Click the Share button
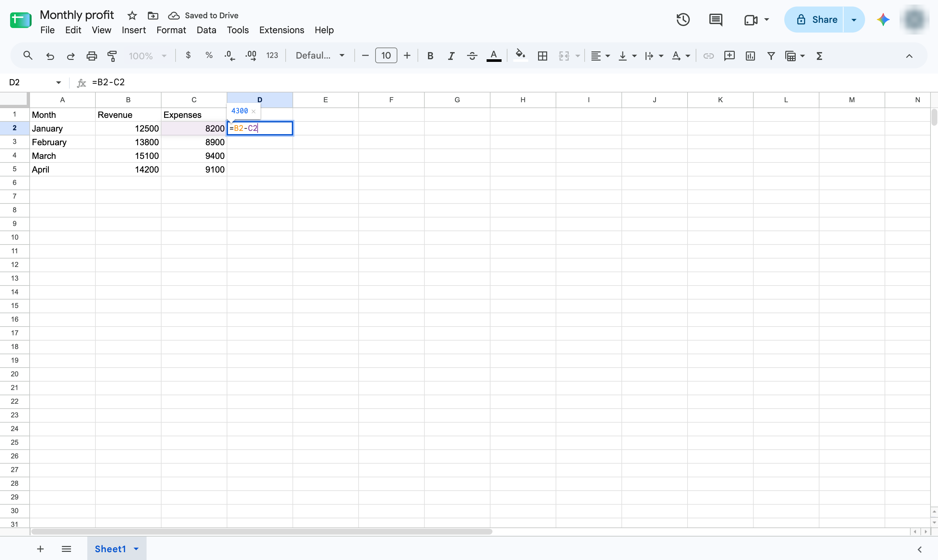This screenshot has height=560, width=938. (x=814, y=20)
